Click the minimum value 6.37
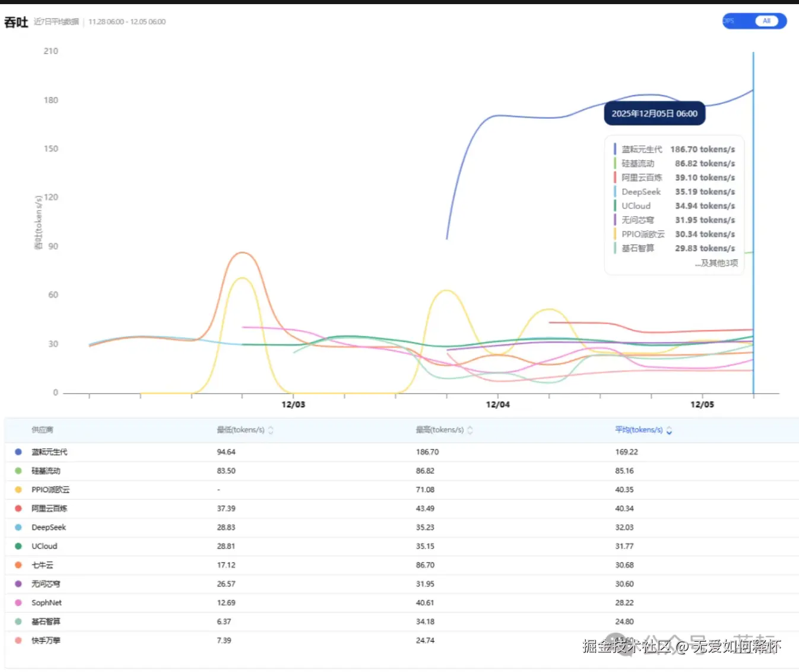Image resolution: width=799 pixels, height=672 pixels. coord(224,622)
